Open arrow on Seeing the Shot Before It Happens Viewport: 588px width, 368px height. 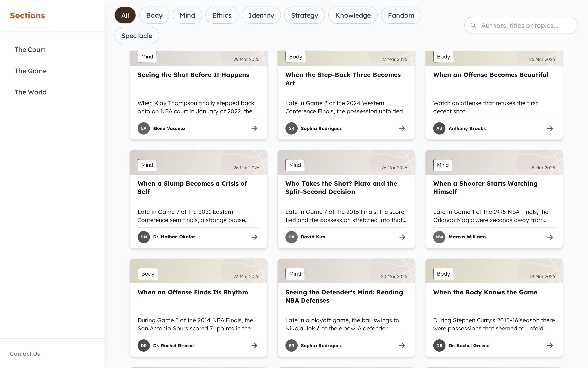(x=254, y=128)
